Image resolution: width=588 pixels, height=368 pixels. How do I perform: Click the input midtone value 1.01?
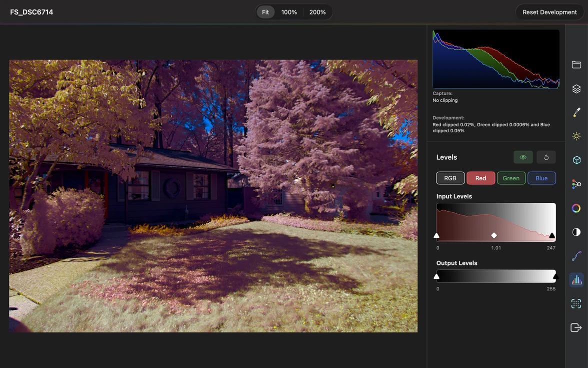pos(496,248)
